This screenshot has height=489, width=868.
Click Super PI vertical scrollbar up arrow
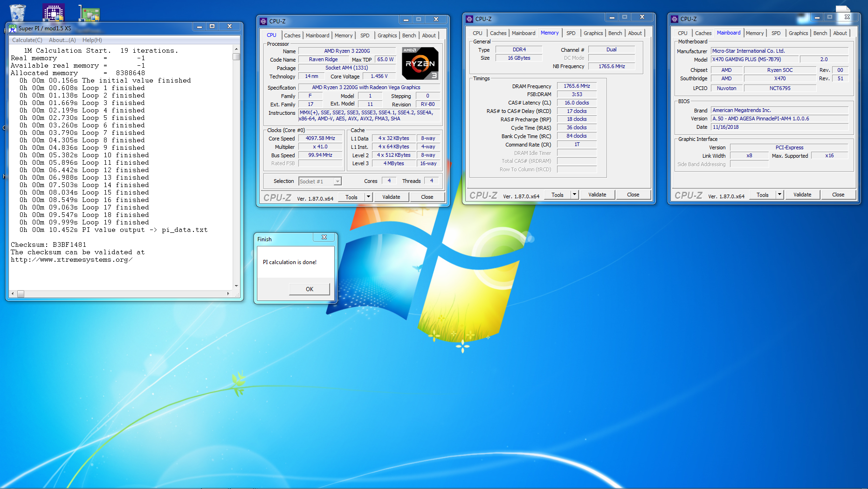[236, 49]
